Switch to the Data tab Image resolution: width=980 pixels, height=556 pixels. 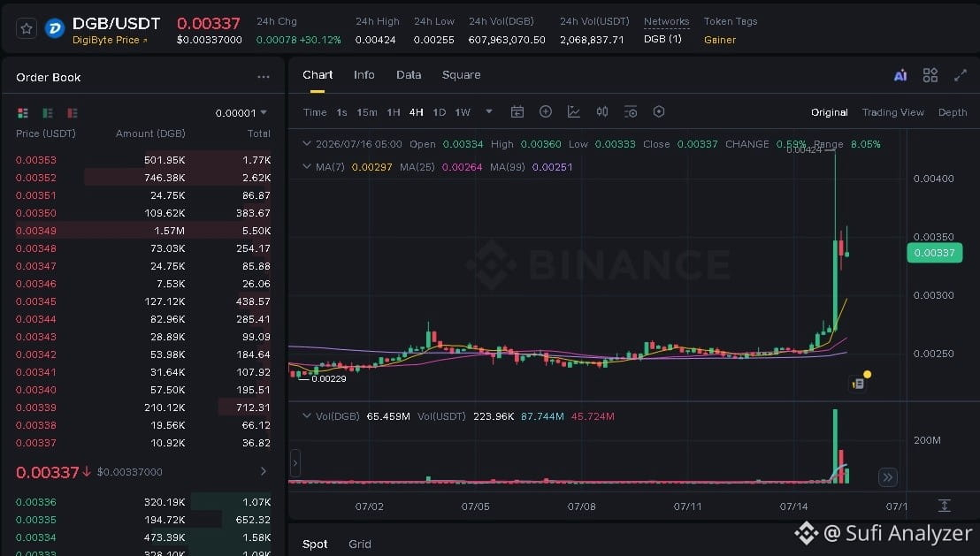tap(409, 75)
